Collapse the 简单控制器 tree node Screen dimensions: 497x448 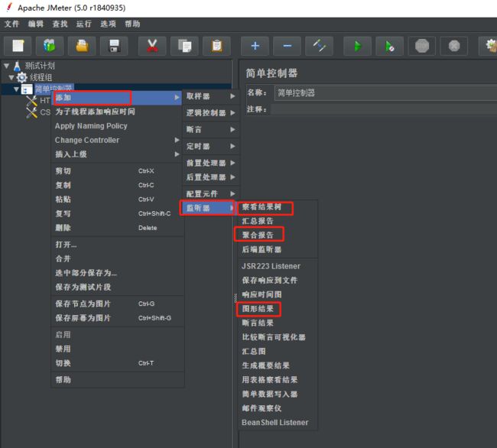[16, 89]
